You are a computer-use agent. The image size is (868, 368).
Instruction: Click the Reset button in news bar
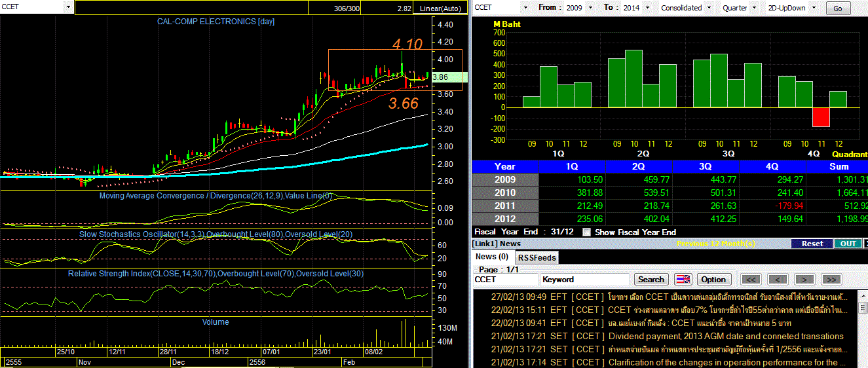[x=812, y=243]
